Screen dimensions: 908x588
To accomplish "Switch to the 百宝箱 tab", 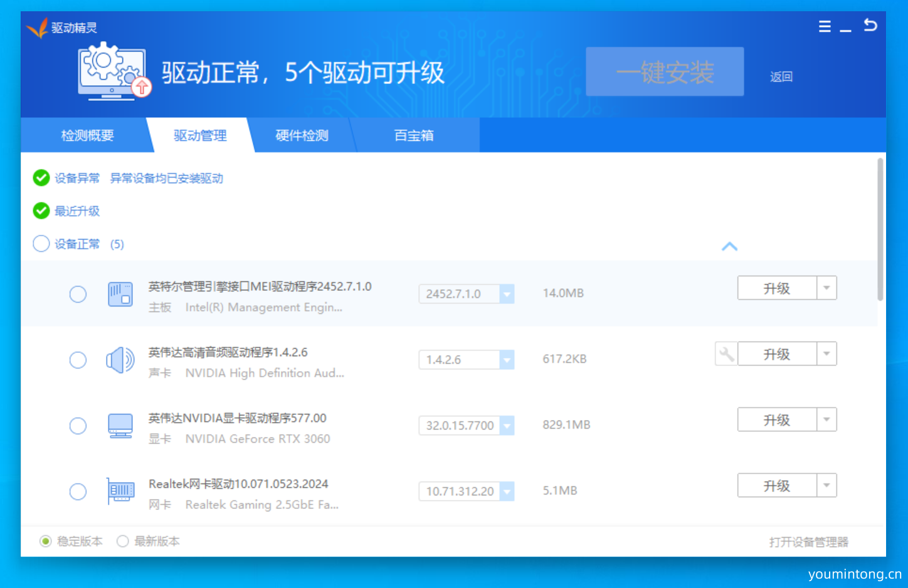I will coord(414,135).
